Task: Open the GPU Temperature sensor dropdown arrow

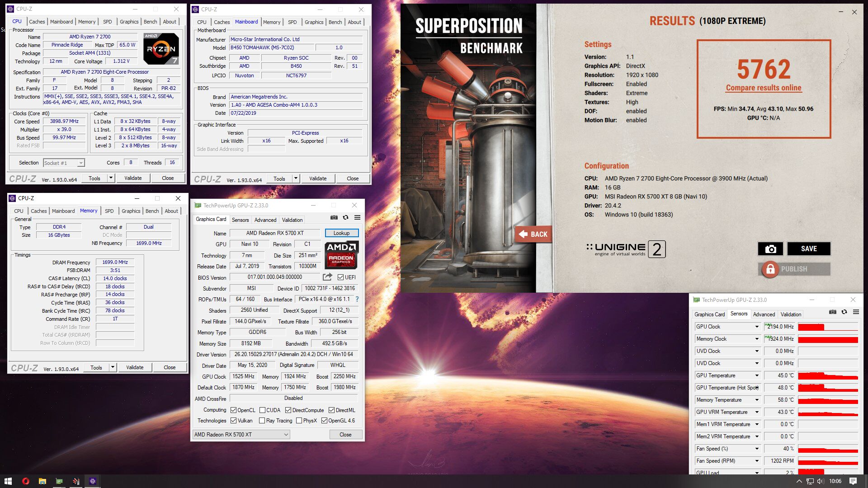Action: pos(757,375)
